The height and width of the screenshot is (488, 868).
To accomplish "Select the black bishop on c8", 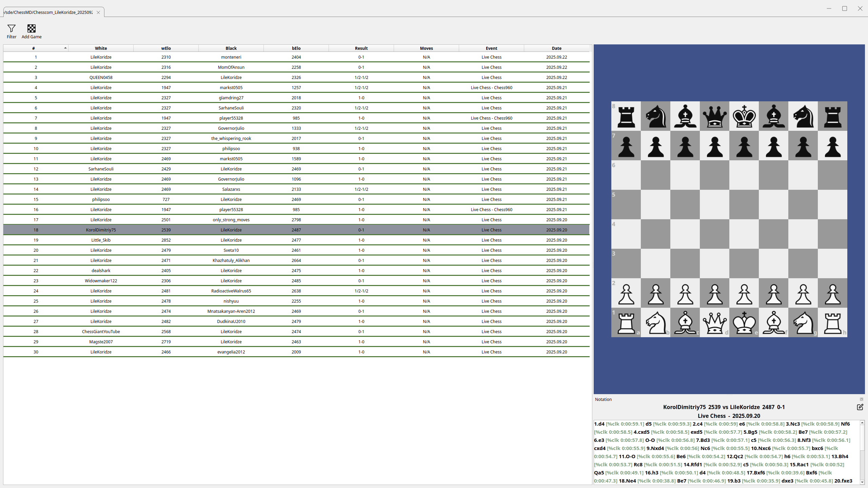I will click(685, 116).
